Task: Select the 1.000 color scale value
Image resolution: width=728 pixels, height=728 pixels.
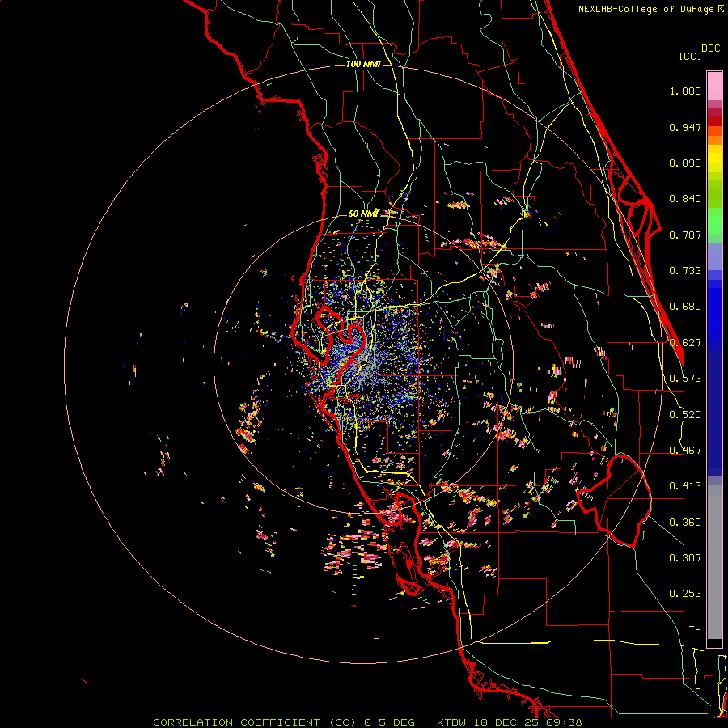Action: coord(685,91)
